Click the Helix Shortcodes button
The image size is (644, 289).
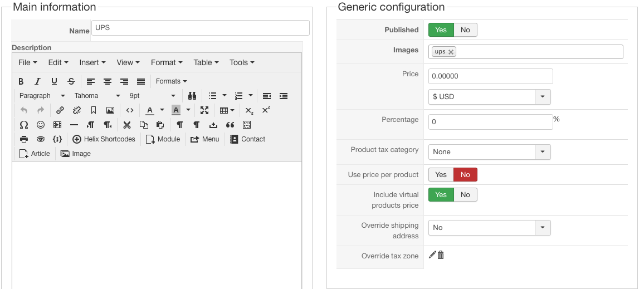click(104, 139)
